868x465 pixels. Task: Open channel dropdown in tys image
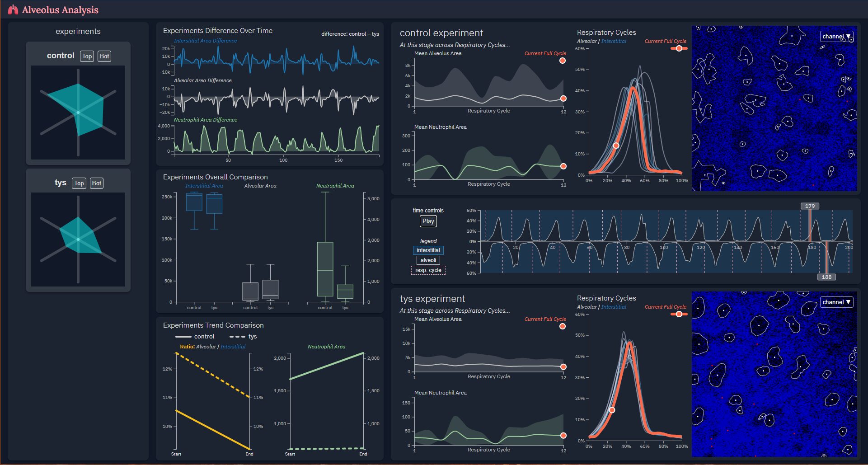[x=836, y=302]
